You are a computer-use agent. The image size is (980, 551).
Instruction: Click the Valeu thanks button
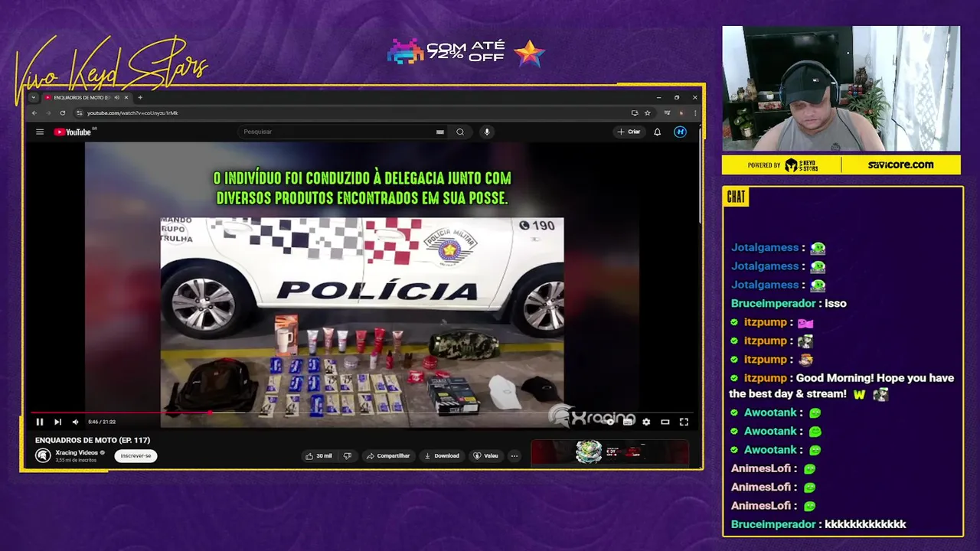tap(486, 456)
